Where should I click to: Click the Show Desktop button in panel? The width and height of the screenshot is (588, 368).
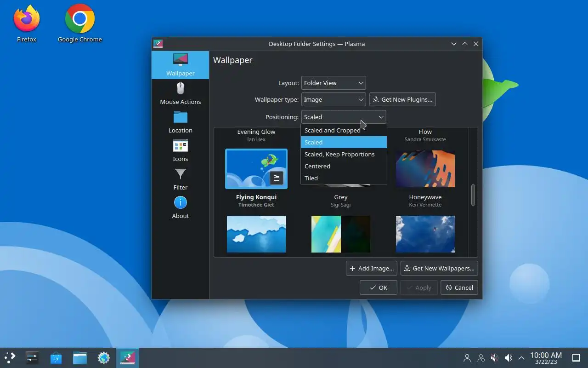pos(576,358)
